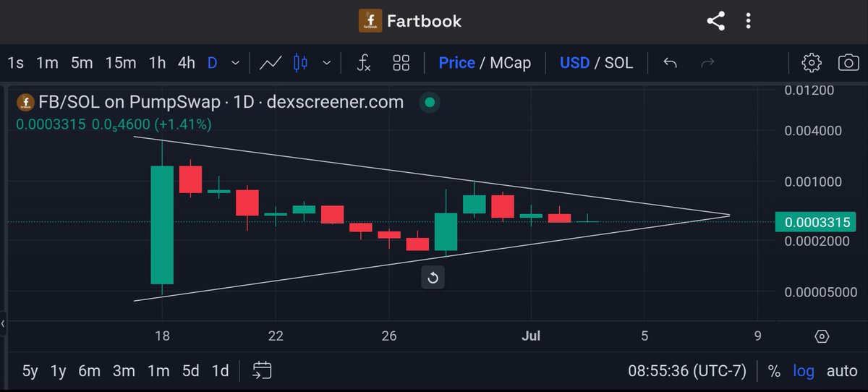Screen dimensions: 868x392
Task: Select the 1s timeframe
Action: (15, 63)
